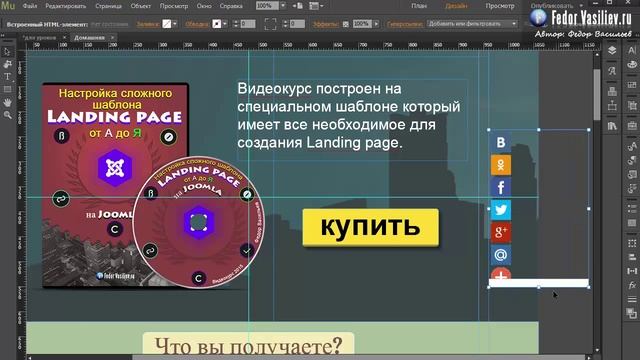Screen dimensions: 640x360
Task: Open the Swatches palette panel icon
Action: [632, 64]
